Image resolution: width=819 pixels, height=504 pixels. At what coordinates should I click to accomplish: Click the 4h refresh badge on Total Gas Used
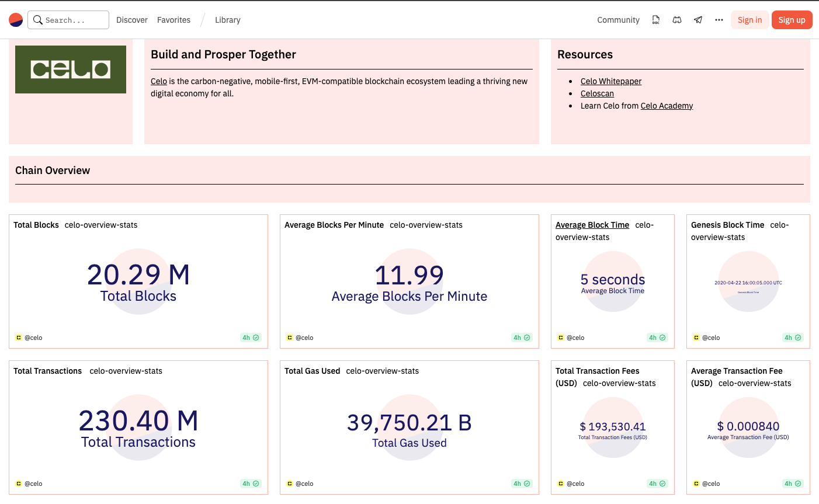(522, 484)
